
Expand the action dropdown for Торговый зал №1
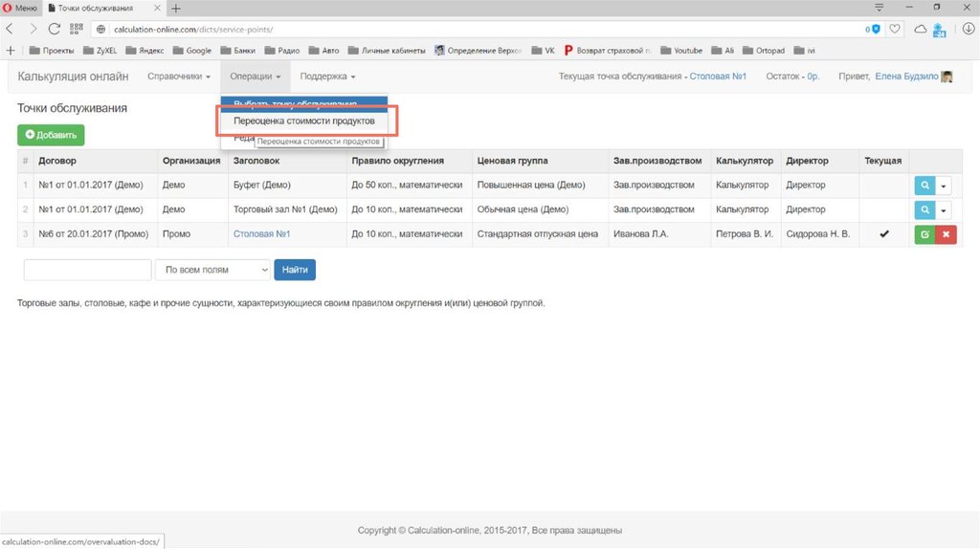[945, 209]
